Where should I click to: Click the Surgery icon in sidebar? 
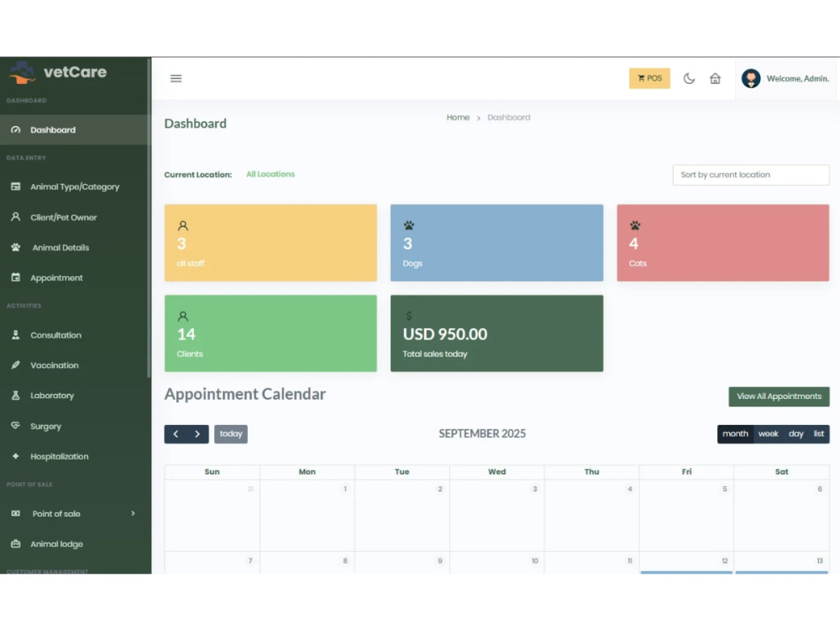pyautogui.click(x=15, y=425)
